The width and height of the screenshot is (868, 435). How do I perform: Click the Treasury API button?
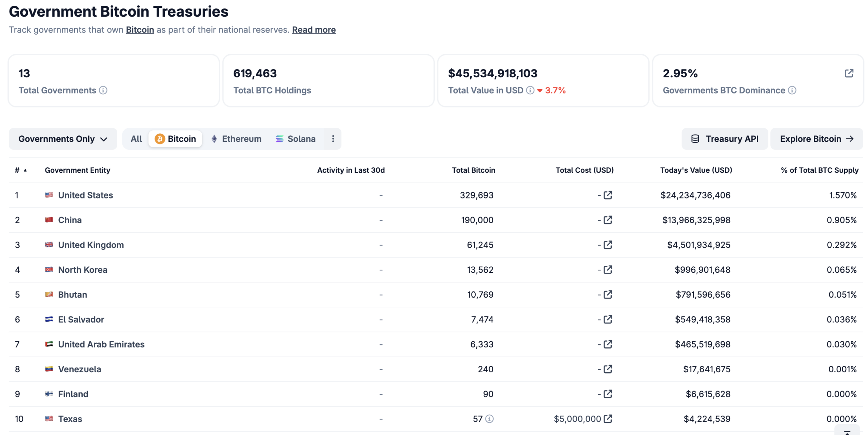[725, 139]
